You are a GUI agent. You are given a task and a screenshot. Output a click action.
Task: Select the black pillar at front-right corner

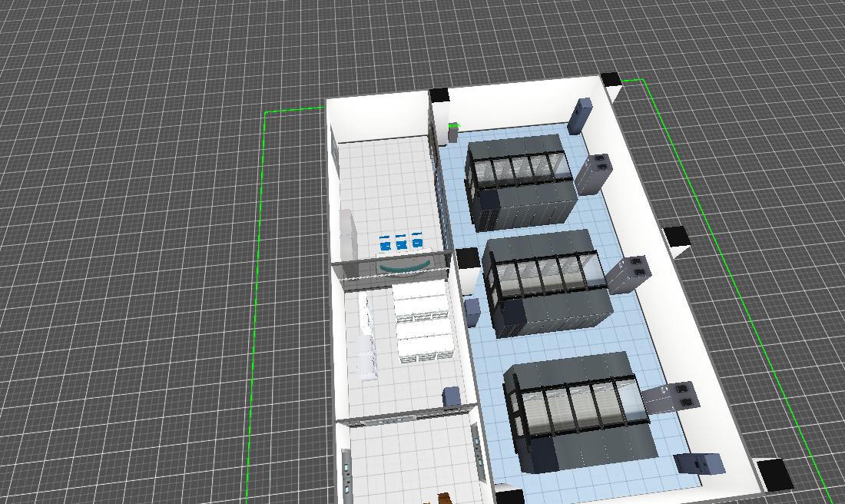point(774,472)
